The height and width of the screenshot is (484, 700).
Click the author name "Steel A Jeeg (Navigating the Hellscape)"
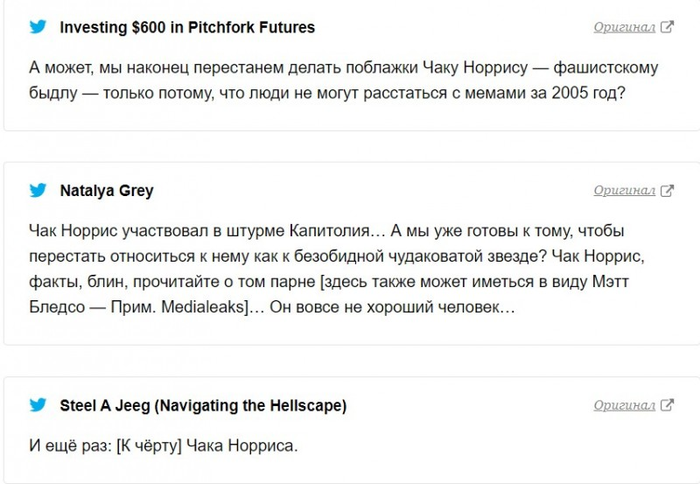pyautogui.click(x=203, y=405)
